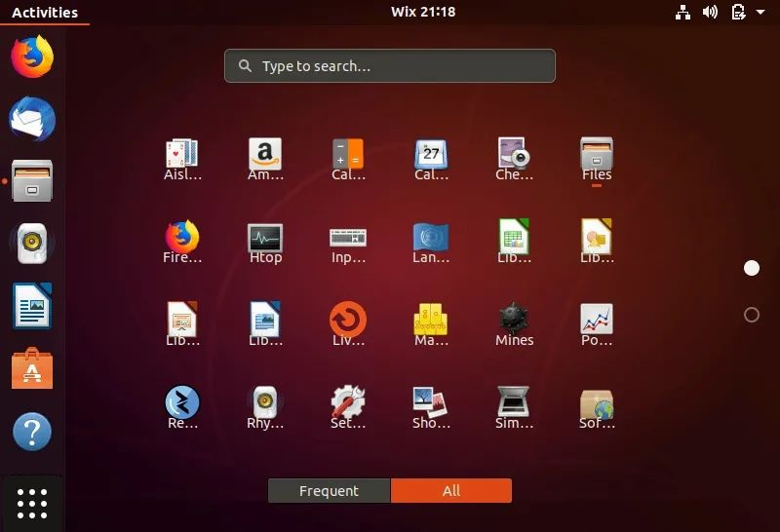Switch to the All apps tab
Screen dimensions: 780x532
[x=451, y=491]
